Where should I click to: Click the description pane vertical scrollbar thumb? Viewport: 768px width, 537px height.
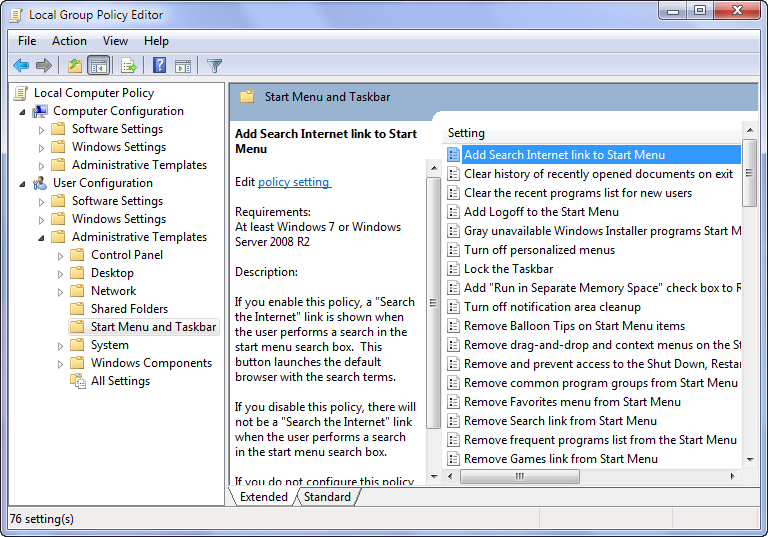click(433, 303)
